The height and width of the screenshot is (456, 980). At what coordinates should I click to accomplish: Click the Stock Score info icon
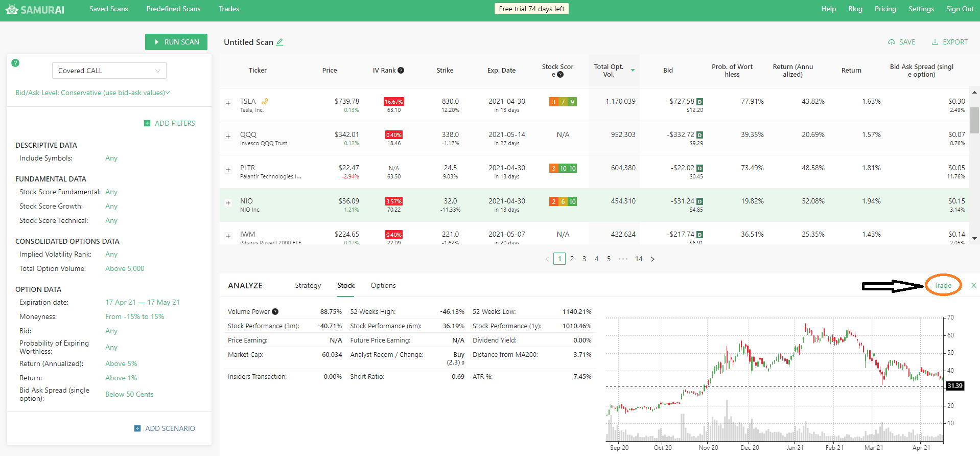[x=561, y=75]
